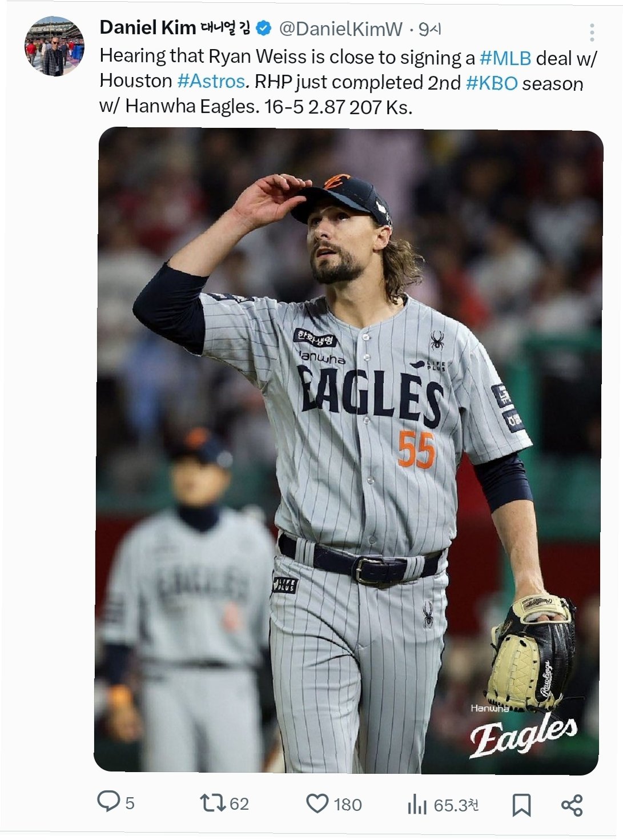Viewport: 623px width, 840px height.
Task: Open the three-dot more options menu
Action: pyautogui.click(x=592, y=33)
